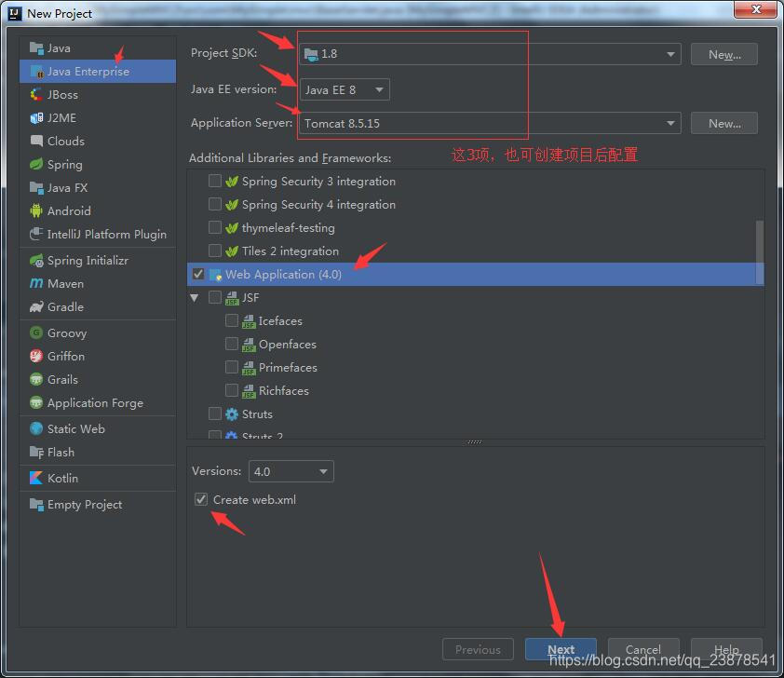Check the Openfaces checkbox
The image size is (784, 678).
point(232,344)
